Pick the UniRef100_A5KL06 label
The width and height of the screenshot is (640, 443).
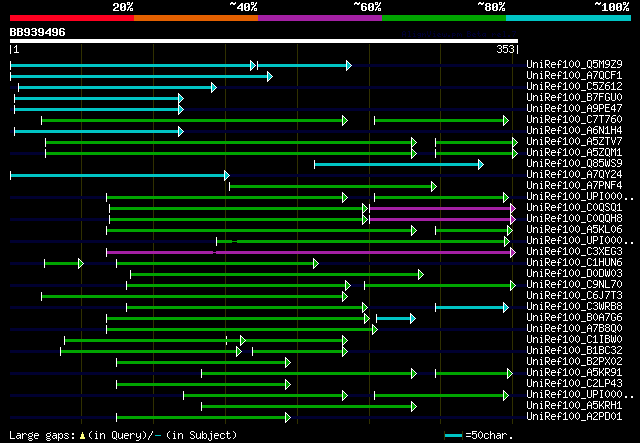(x=574, y=230)
